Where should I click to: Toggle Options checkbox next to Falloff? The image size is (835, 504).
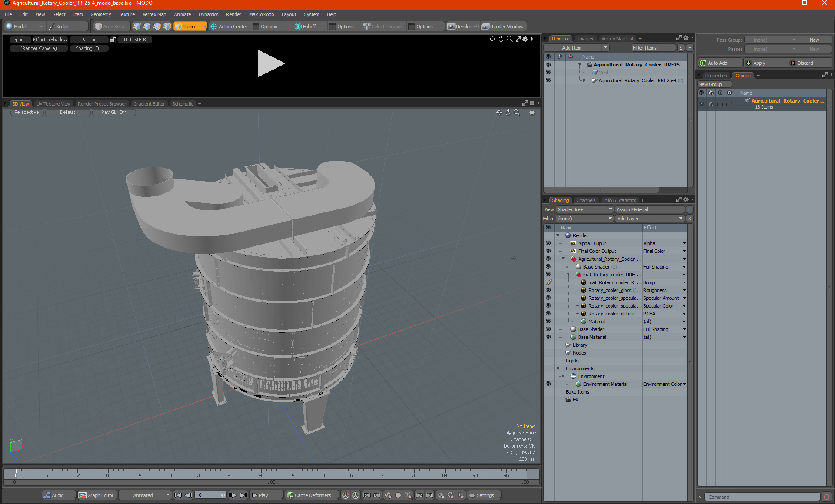[333, 27]
